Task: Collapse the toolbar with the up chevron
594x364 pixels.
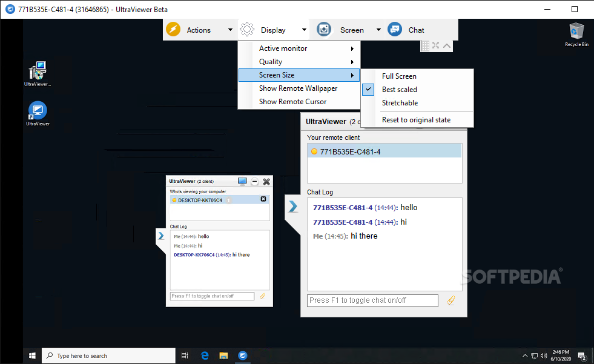Action: pyautogui.click(x=447, y=46)
